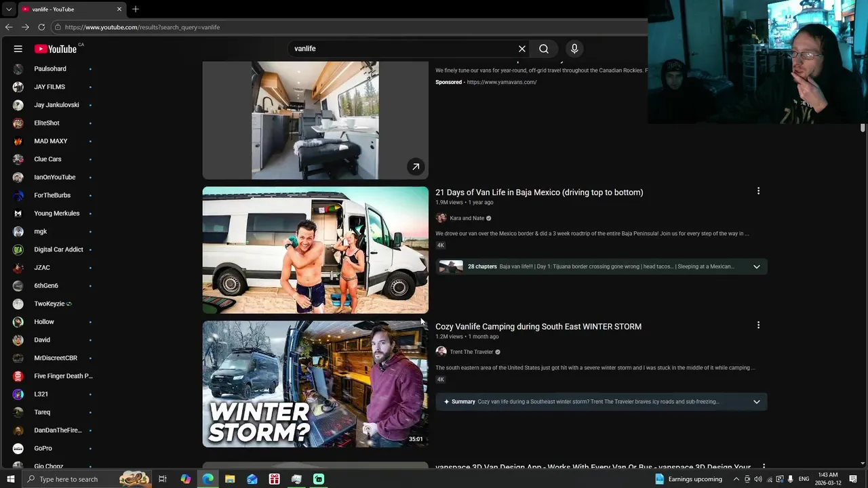Open JAY FILMS subscription
Image resolution: width=868 pixels, height=488 pixels.
(x=51, y=87)
